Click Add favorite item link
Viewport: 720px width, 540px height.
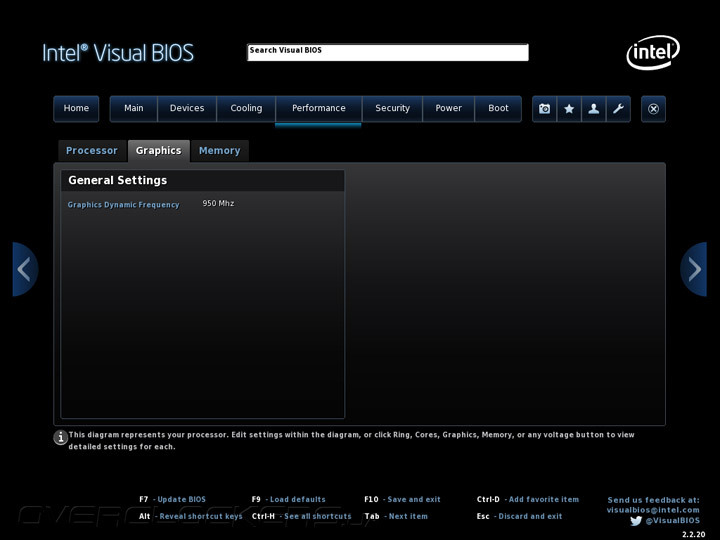pyautogui.click(x=544, y=500)
